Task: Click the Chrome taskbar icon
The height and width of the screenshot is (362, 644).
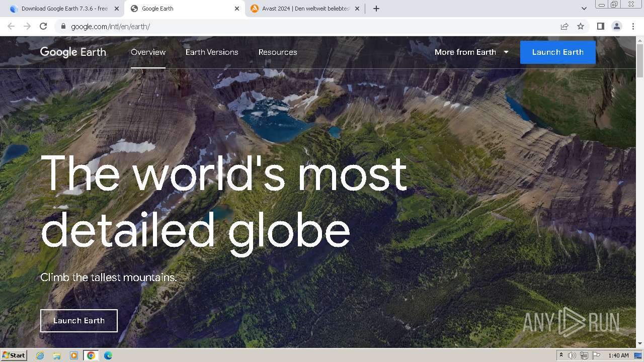Action: (91, 355)
